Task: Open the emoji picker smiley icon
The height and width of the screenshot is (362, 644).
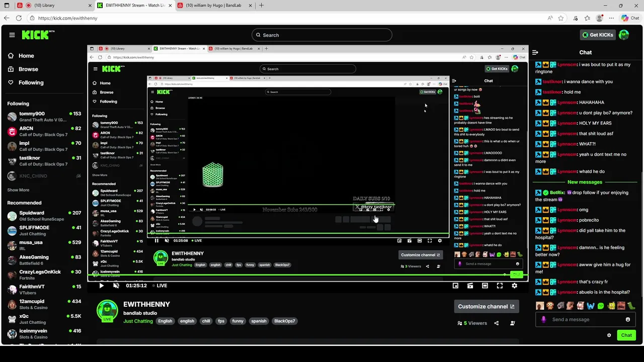Action: 628,319
